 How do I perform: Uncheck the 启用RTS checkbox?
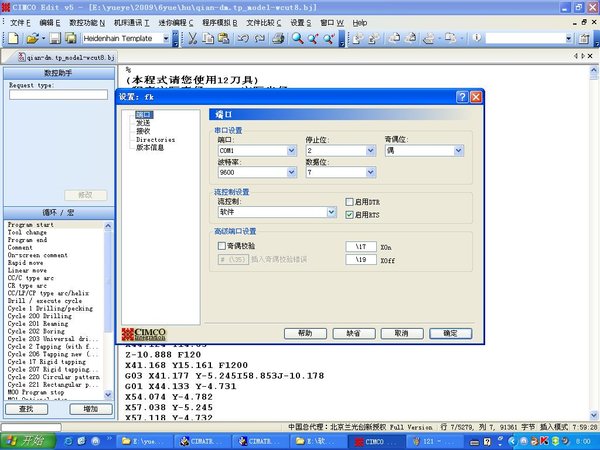pyautogui.click(x=349, y=214)
